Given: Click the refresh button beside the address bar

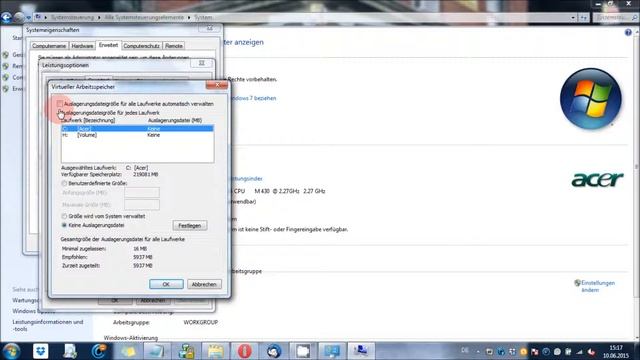Looking at the screenshot, I should coord(584,18).
